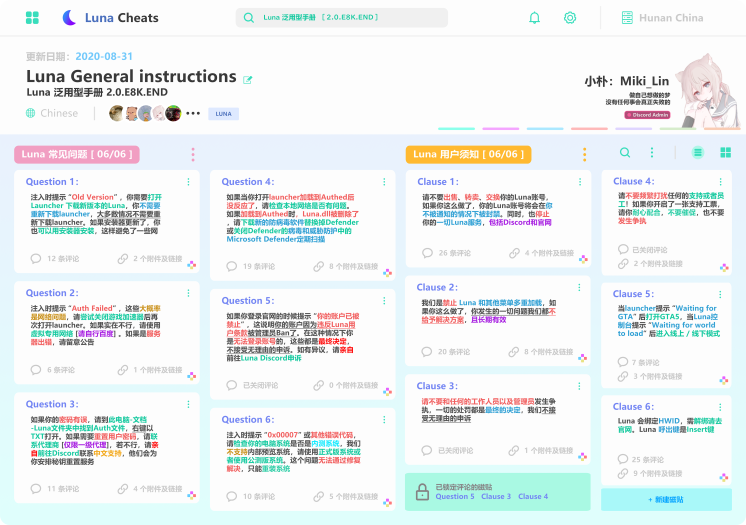Image resolution: width=746 pixels, height=525 pixels.
Task: Click 9 个附件及链接 on Clause 6 card
Action: point(658,473)
